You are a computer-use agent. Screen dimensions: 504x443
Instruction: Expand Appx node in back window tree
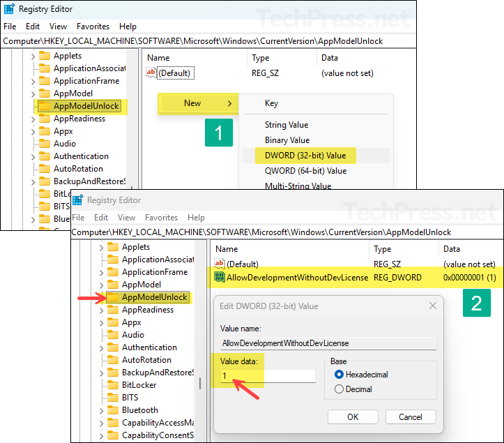coord(33,132)
